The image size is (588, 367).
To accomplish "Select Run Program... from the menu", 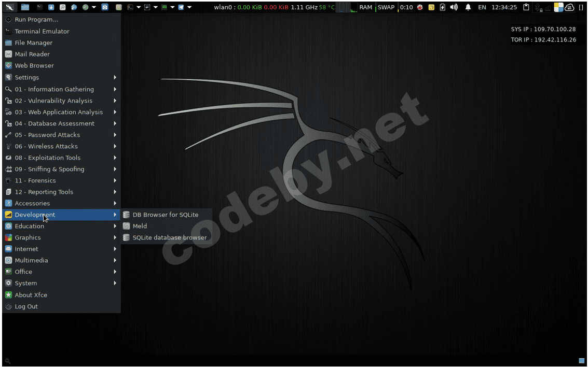I will (x=62, y=20).
